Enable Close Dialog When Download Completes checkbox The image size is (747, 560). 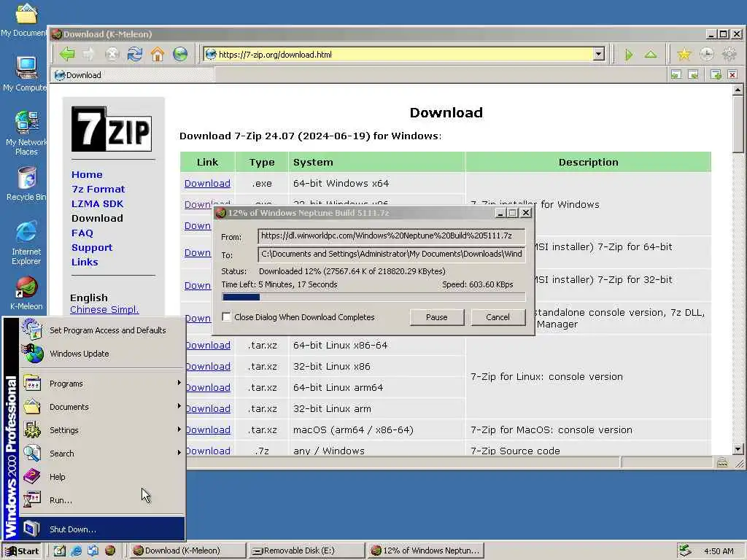pos(226,316)
